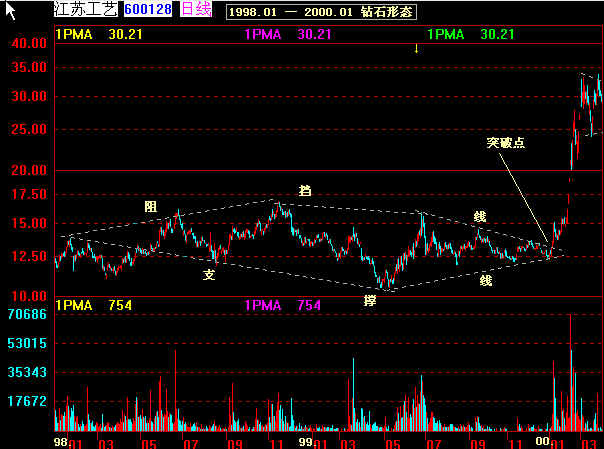
Task: Select the magenta 1PMA 754 volume indicator
Action: pos(283,306)
